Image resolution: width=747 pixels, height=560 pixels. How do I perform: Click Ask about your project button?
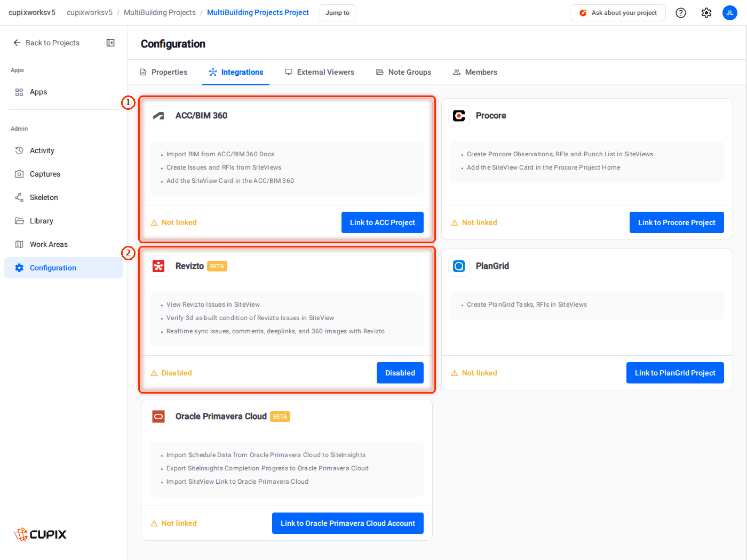pyautogui.click(x=618, y=13)
